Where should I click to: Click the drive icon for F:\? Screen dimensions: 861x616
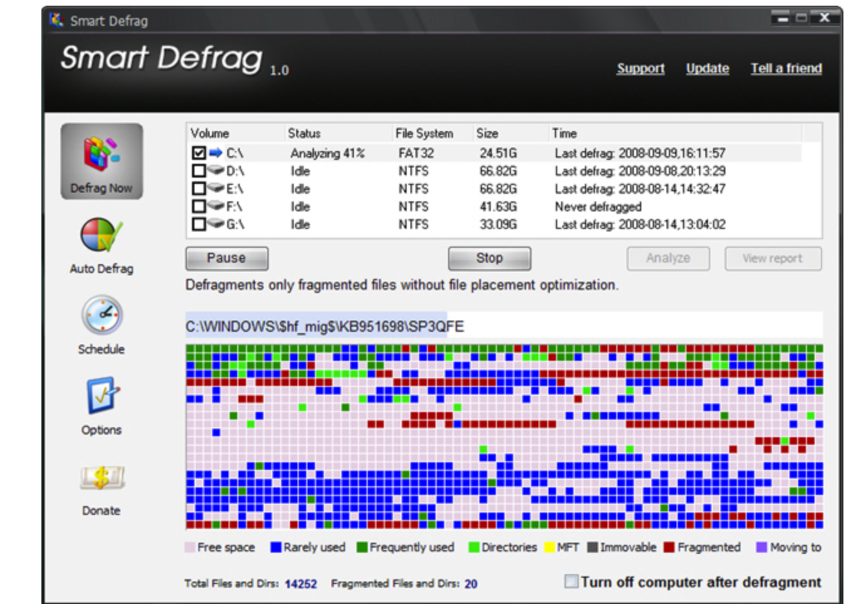216,205
